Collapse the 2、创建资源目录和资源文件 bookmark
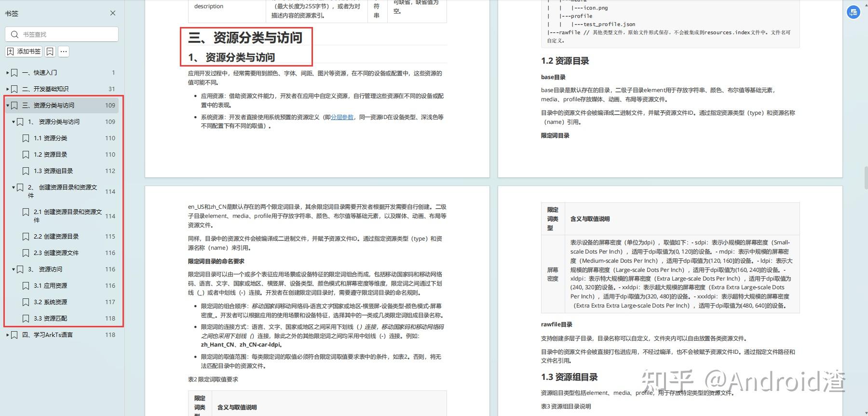The height and width of the screenshot is (416, 868). coord(13,188)
